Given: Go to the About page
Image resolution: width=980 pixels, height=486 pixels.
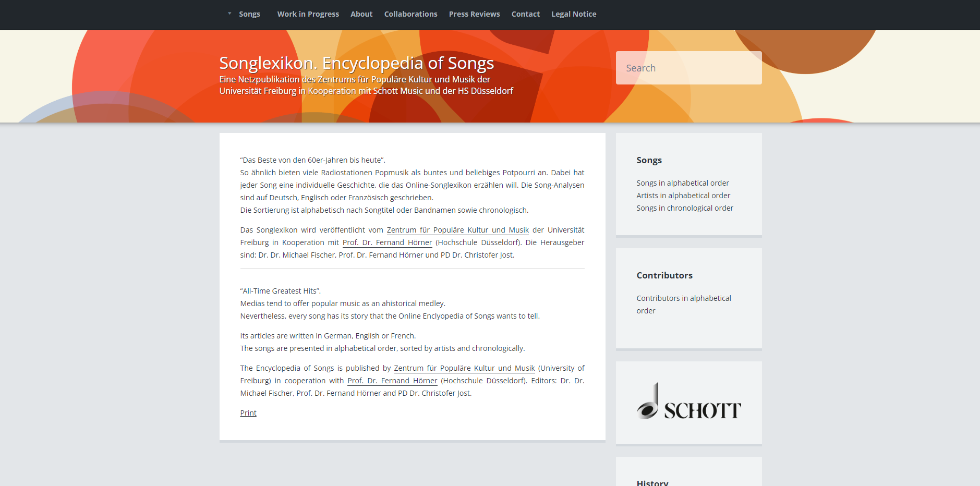Looking at the screenshot, I should click(x=361, y=14).
